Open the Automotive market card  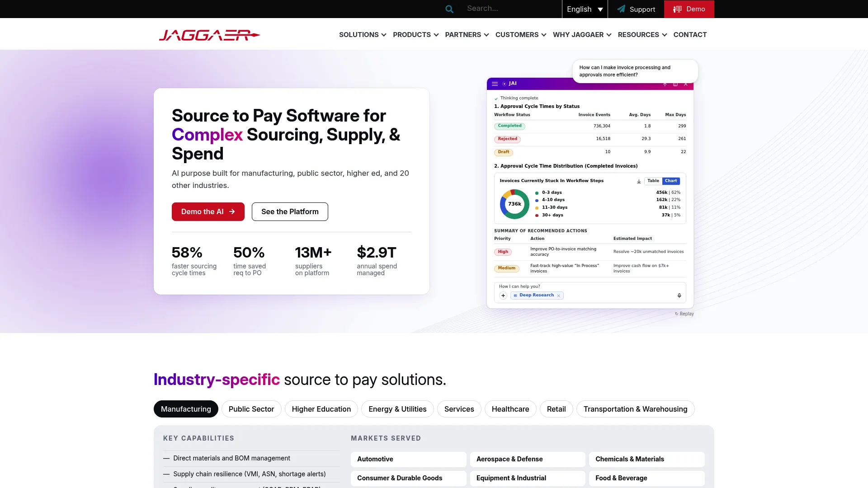click(x=409, y=459)
